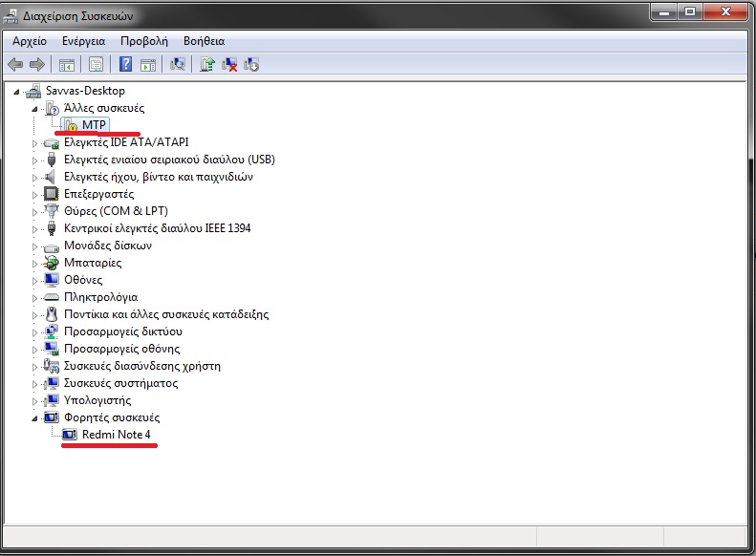Click the Προσαρμογείς δικτύου network icon
Viewport: 756px width, 556px height.
51,331
